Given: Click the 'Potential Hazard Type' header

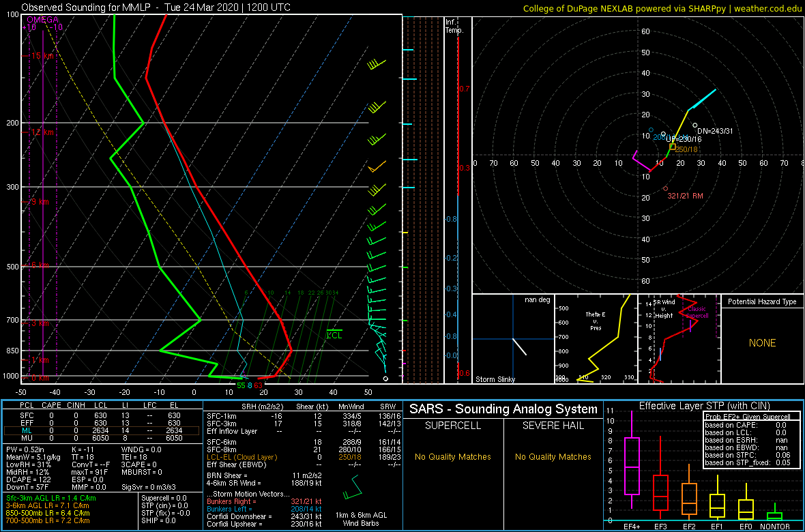Looking at the screenshot, I should [762, 302].
